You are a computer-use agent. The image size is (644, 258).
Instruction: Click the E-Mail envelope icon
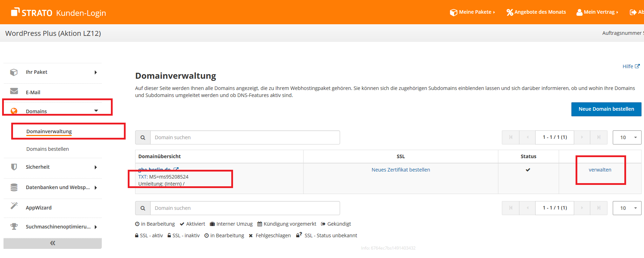pyautogui.click(x=14, y=91)
